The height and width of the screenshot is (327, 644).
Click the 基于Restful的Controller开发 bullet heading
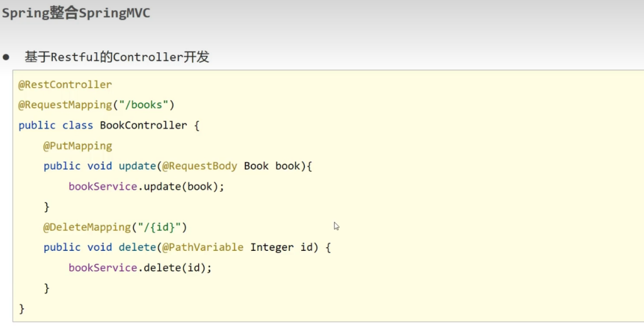tap(117, 57)
